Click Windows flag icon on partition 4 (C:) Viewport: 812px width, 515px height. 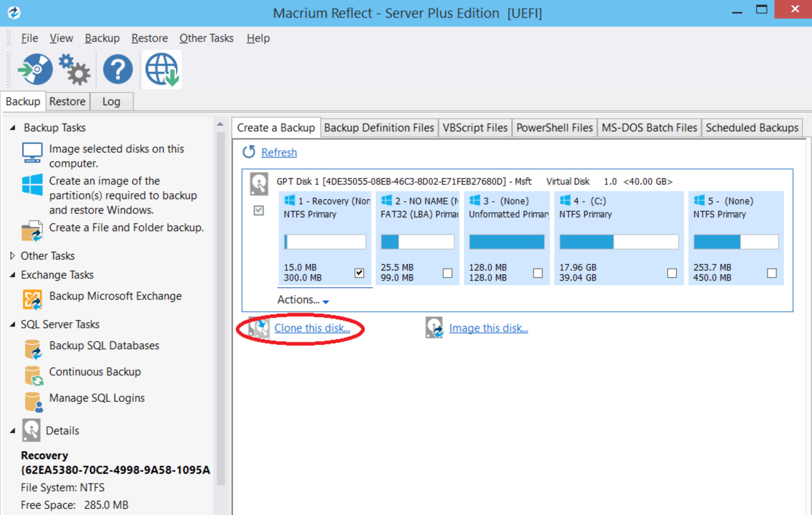[565, 200]
